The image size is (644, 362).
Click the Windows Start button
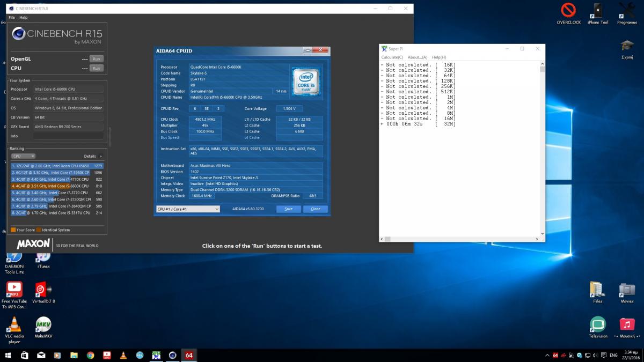click(x=8, y=355)
